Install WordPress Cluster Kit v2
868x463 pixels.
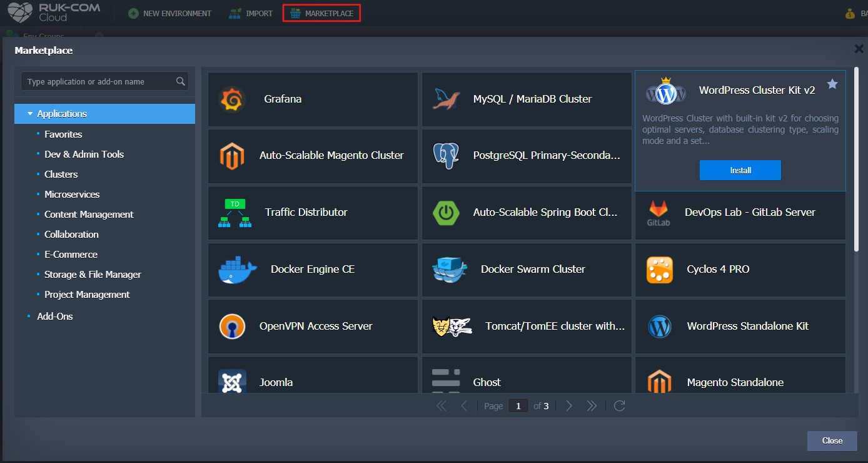pyautogui.click(x=740, y=170)
